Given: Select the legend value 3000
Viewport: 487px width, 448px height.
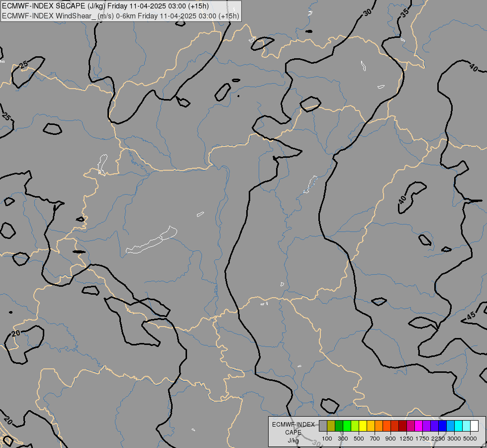Looking at the screenshot, I should click(454, 439).
